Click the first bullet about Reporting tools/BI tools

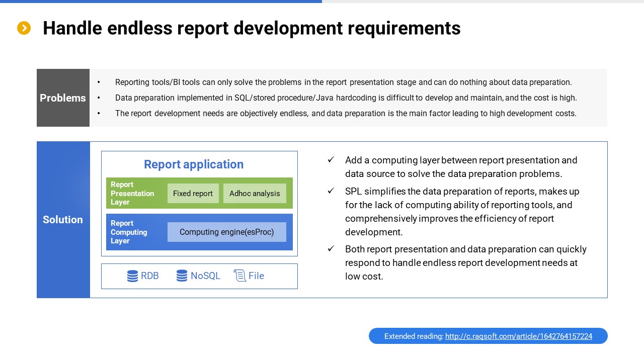343,82
